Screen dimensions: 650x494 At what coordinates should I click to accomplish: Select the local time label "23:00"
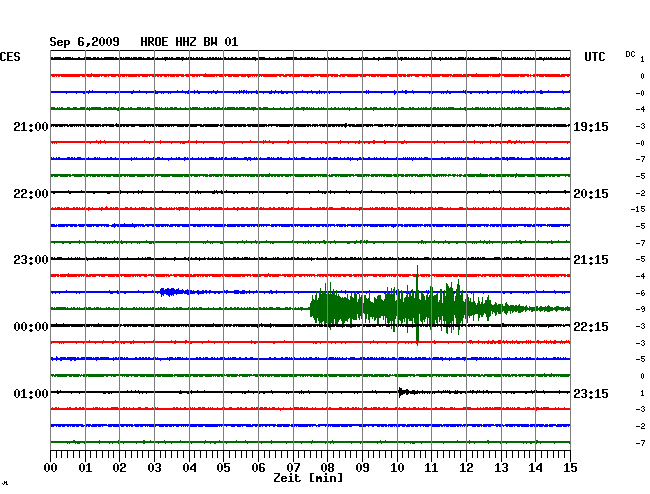pos(31,260)
